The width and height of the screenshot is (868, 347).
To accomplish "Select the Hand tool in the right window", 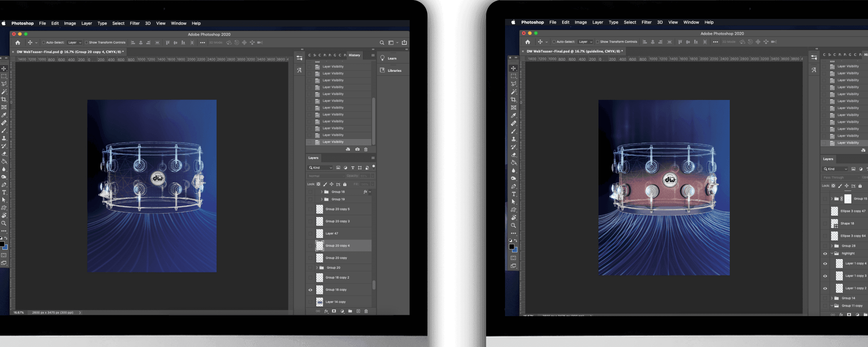I will pos(514,217).
